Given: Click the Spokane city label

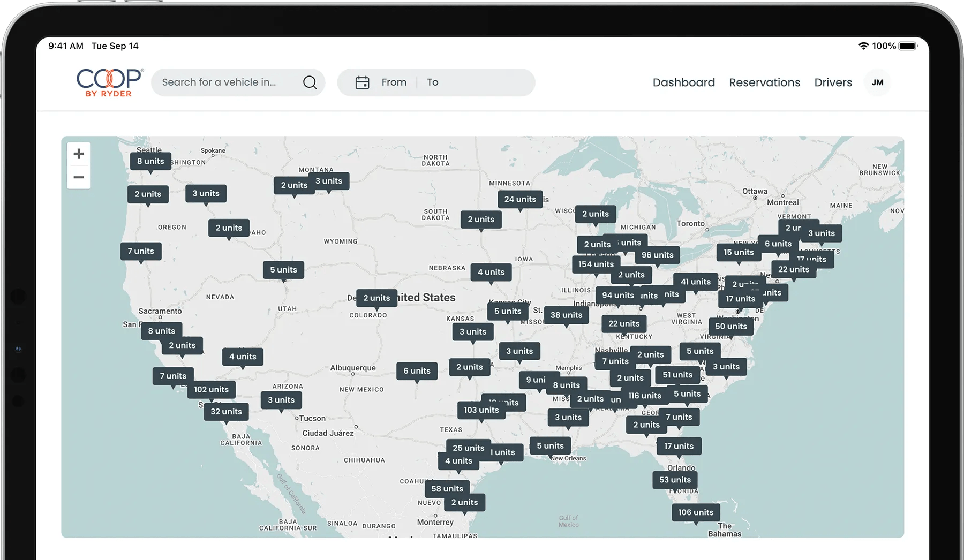Looking at the screenshot, I should [213, 151].
